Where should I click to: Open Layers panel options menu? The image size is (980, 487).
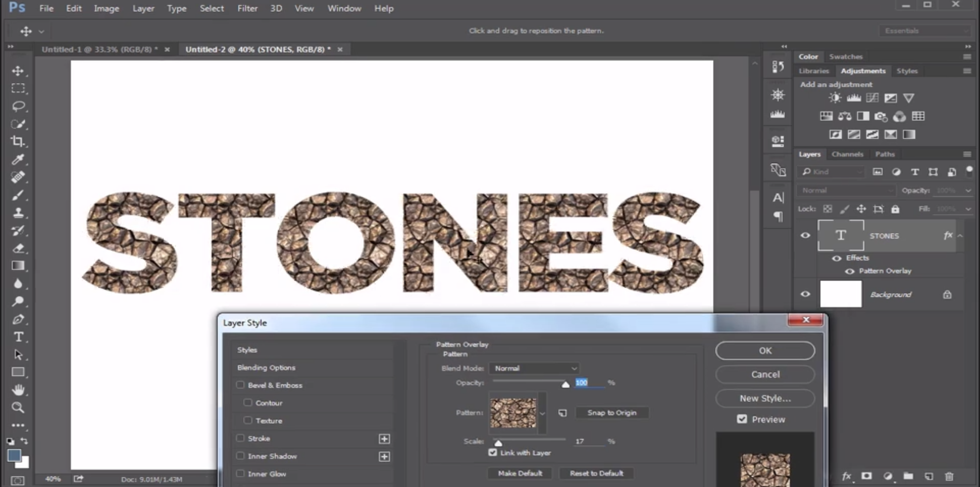(967, 154)
